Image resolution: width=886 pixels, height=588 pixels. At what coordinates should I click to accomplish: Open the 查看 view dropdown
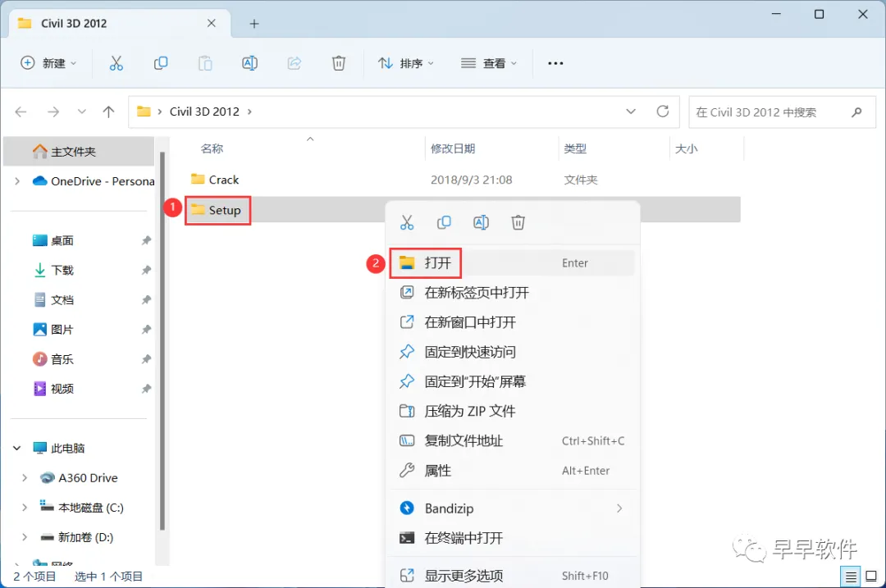click(489, 63)
